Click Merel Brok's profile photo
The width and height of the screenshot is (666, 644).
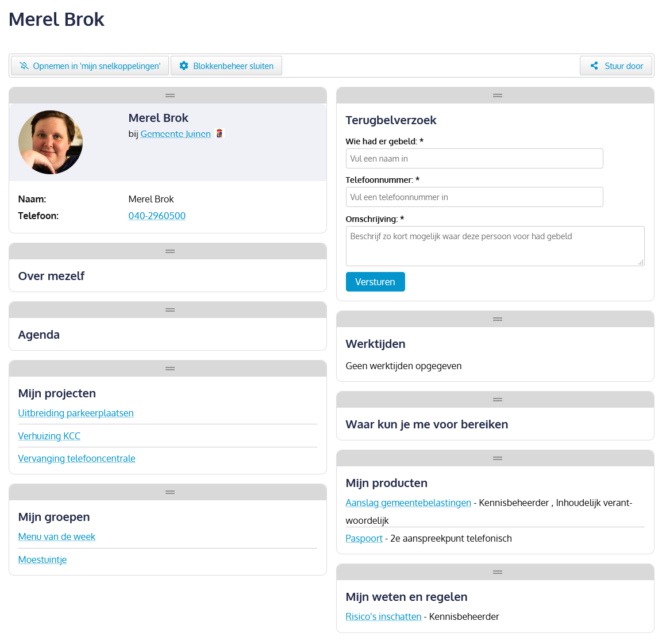click(51, 143)
